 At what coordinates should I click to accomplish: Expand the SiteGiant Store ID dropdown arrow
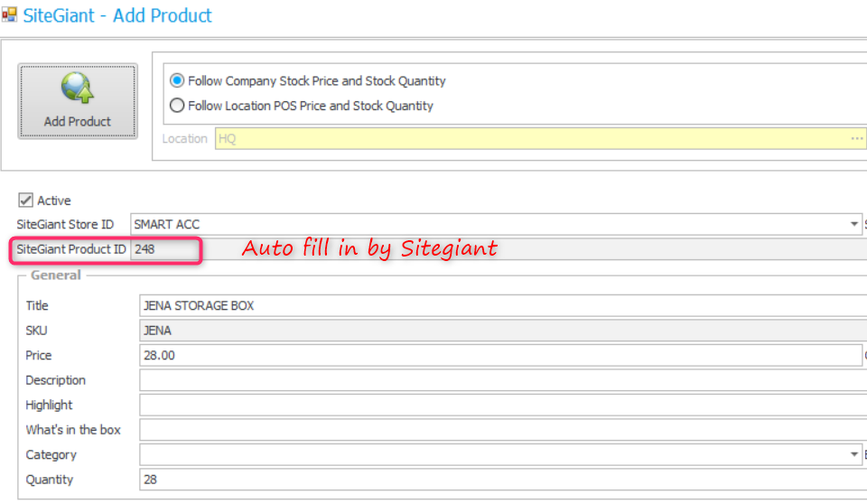click(853, 224)
